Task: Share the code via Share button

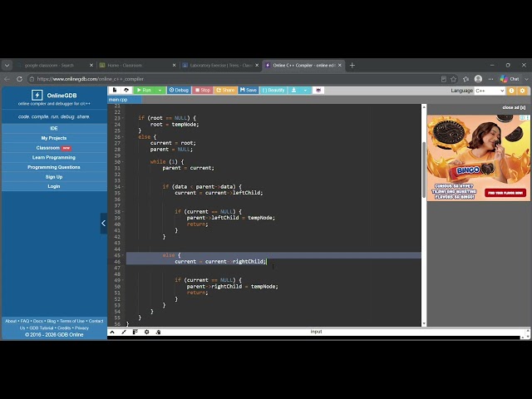Action: [225, 91]
